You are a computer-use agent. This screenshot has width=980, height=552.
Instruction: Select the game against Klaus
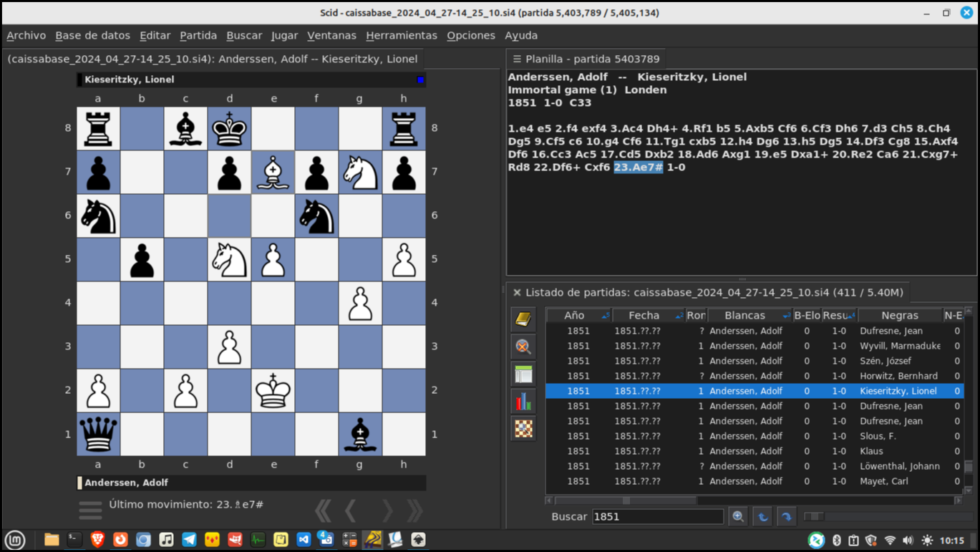coord(755,451)
